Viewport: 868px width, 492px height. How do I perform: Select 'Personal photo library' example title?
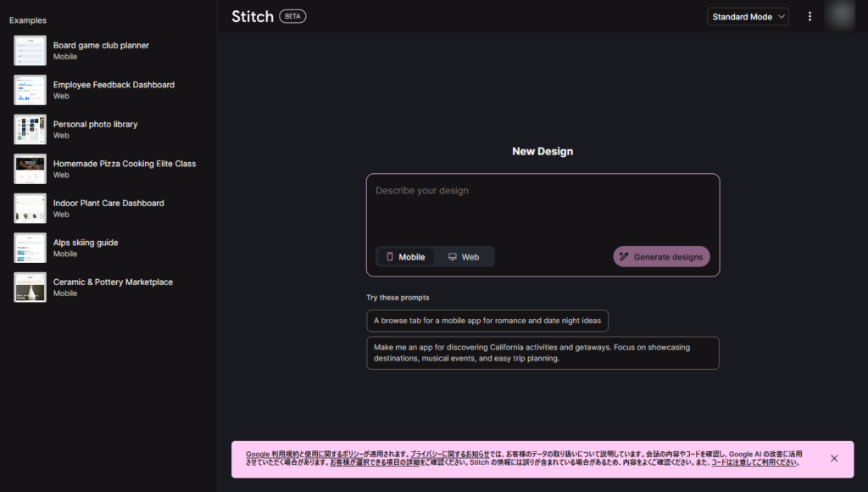(95, 124)
